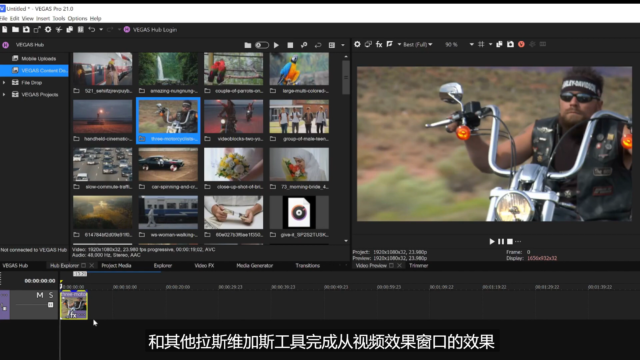Open the Insert menu

[x=43, y=18]
